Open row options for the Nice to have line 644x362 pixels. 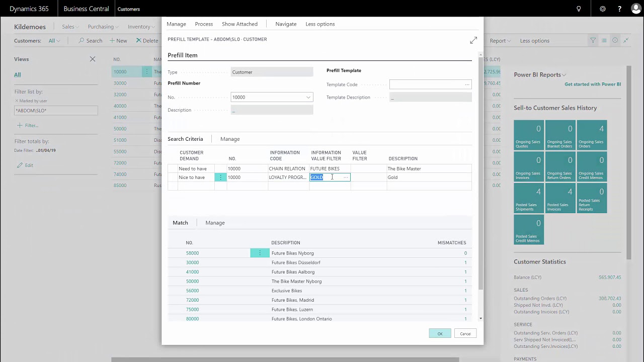coord(220,177)
